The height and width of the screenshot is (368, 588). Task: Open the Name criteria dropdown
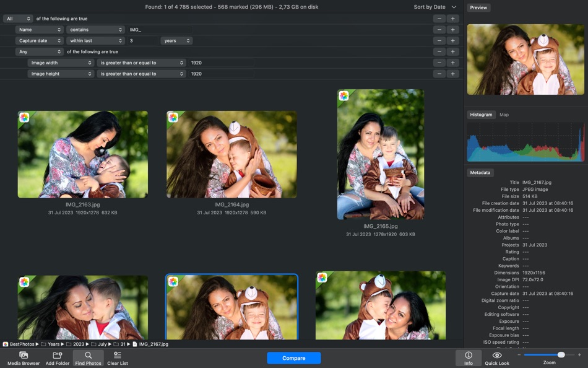[39, 30]
